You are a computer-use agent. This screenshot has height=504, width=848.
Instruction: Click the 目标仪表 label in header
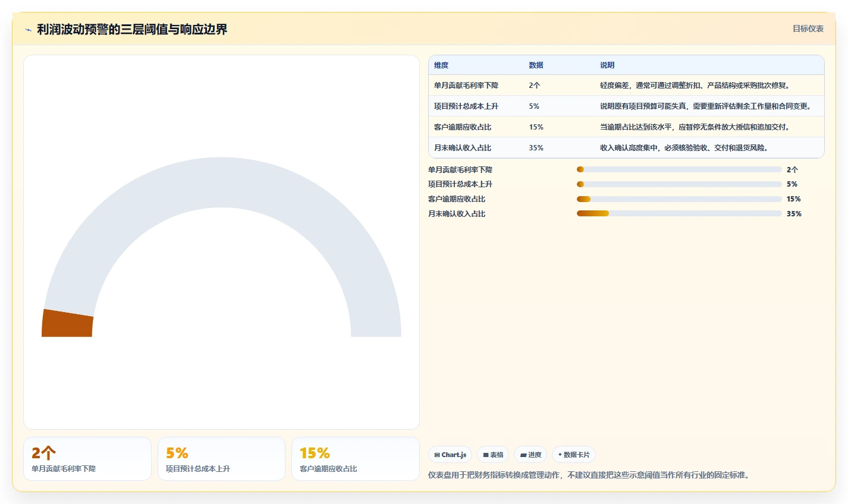[x=808, y=29]
